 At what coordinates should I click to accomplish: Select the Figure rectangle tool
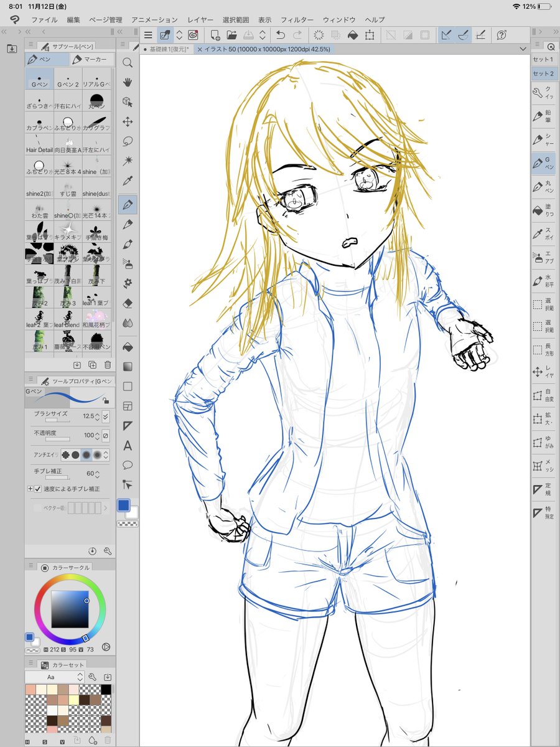[x=128, y=386]
